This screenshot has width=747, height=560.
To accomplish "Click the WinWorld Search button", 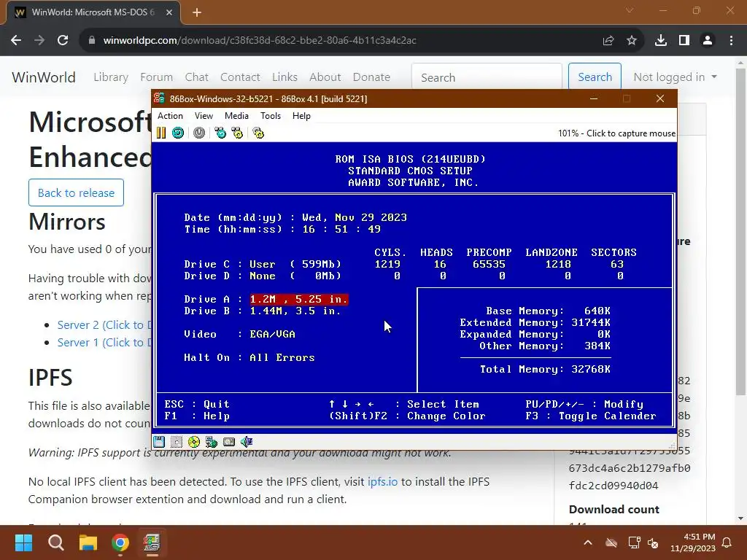I will [595, 77].
